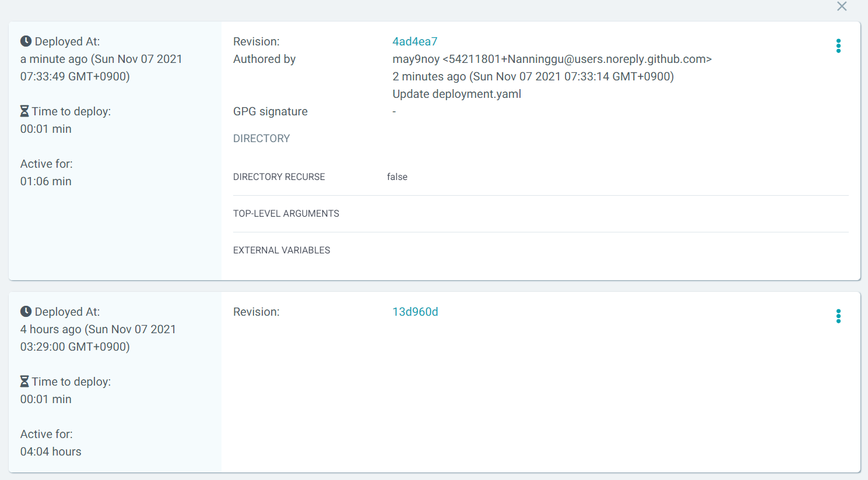Click hourglass icon in the 13d960d card
This screenshot has width=868, height=480.
tap(24, 381)
